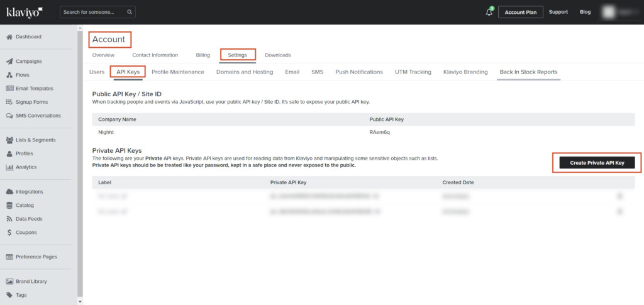Click the public API key RAem6q

coord(379,132)
